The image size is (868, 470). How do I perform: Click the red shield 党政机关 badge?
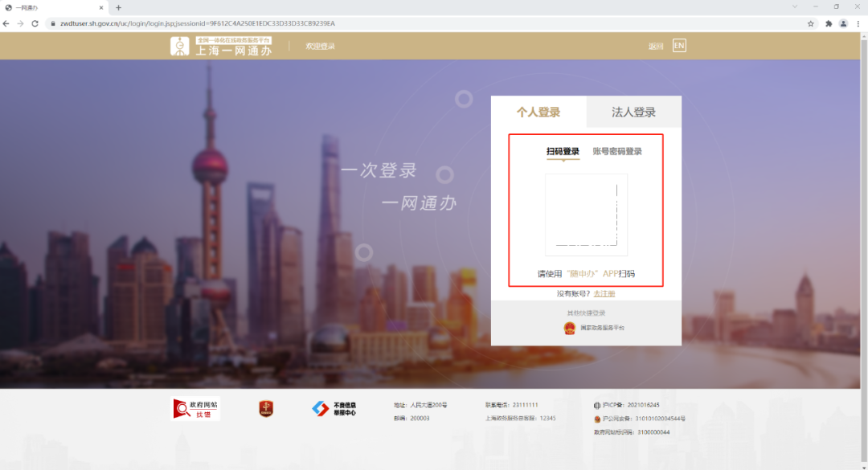coord(266,409)
